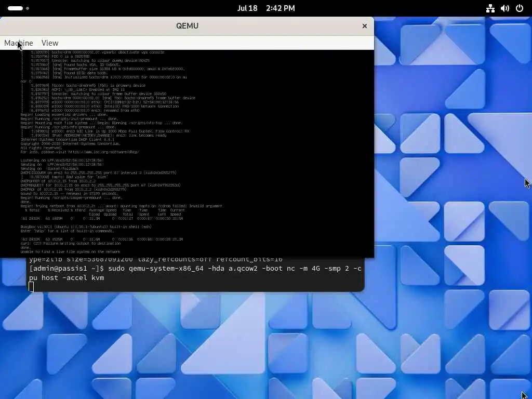Click the 'DHCPDISCOVER on ens3' console line
Screen dimensions: 532x399
[98, 172]
